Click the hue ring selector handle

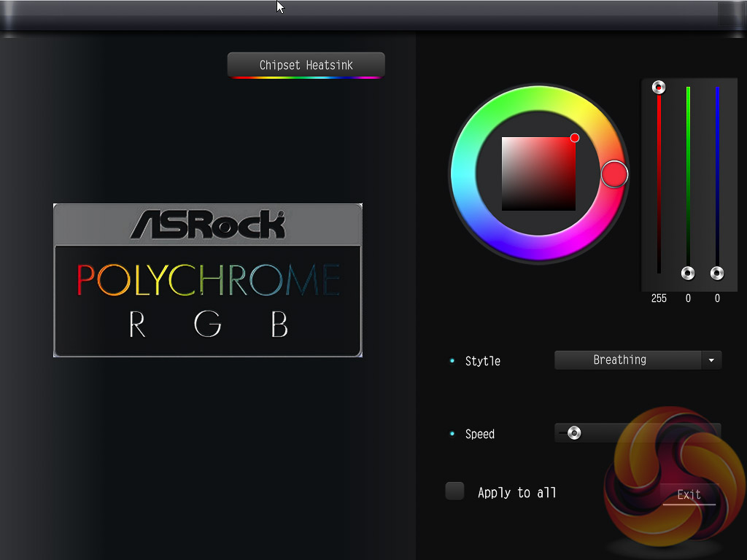[x=614, y=174]
